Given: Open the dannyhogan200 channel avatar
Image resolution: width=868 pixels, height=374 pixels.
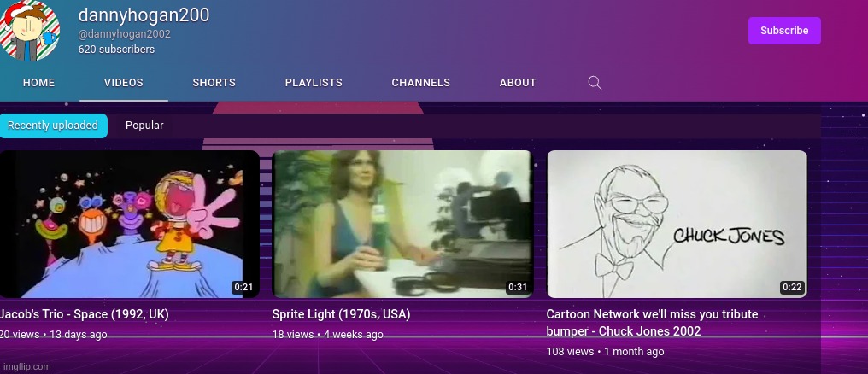Looking at the screenshot, I should (x=29, y=31).
